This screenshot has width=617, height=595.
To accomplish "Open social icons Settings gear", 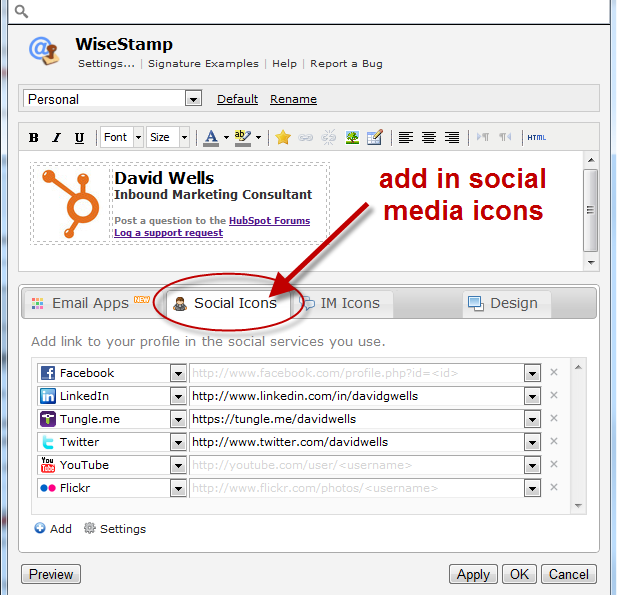I will (x=90, y=528).
